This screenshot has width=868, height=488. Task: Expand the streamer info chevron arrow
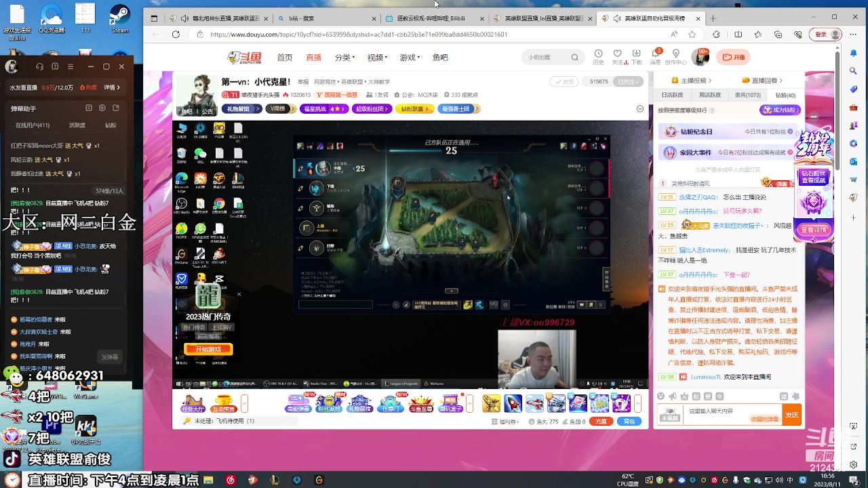click(639, 108)
